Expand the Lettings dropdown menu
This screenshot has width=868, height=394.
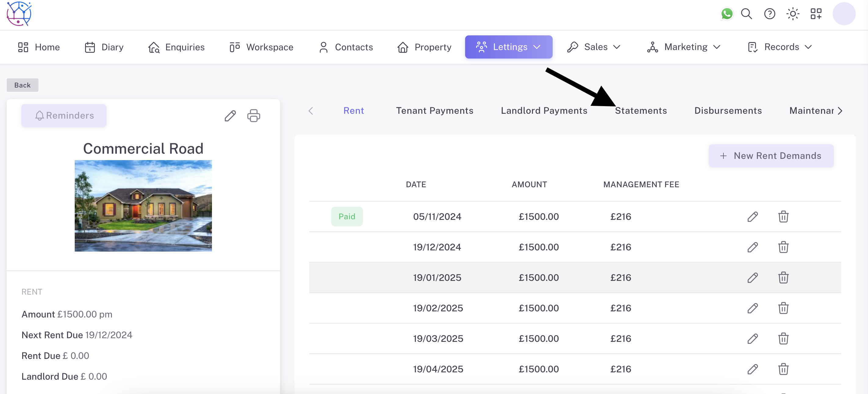[508, 47]
